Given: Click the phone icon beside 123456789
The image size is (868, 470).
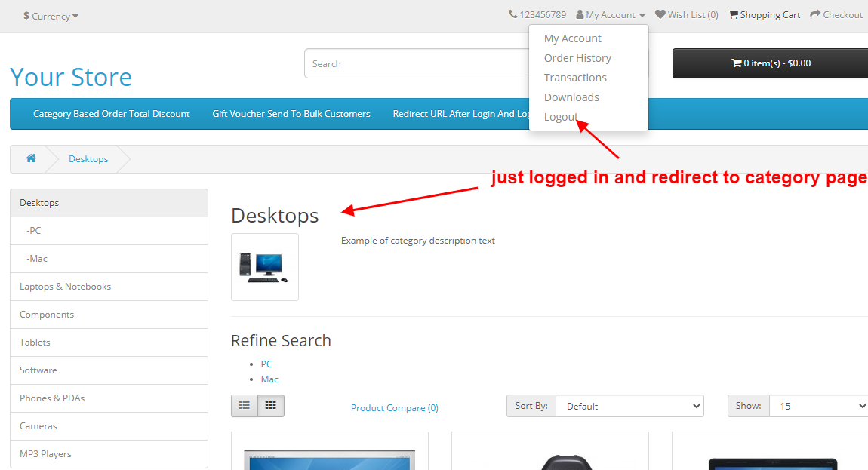Looking at the screenshot, I should 512,14.
